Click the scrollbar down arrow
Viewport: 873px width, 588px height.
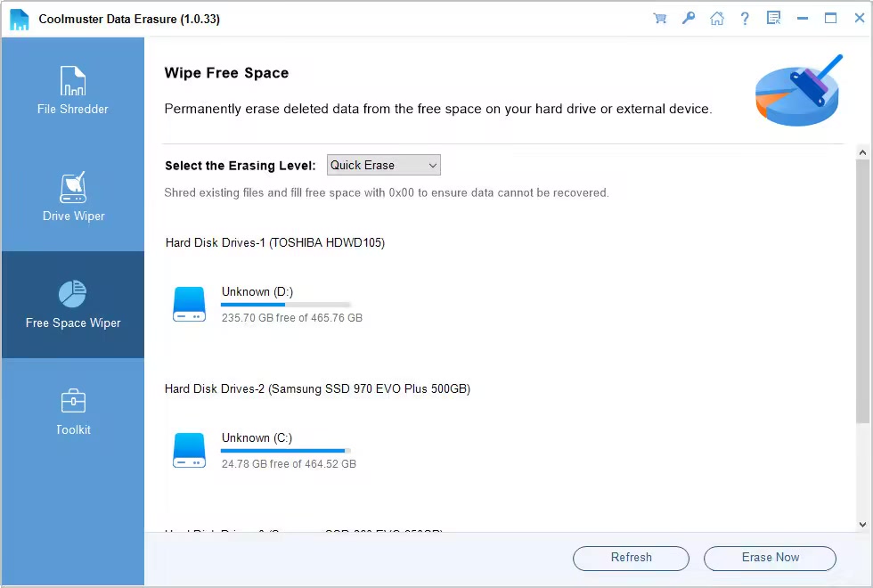click(862, 525)
